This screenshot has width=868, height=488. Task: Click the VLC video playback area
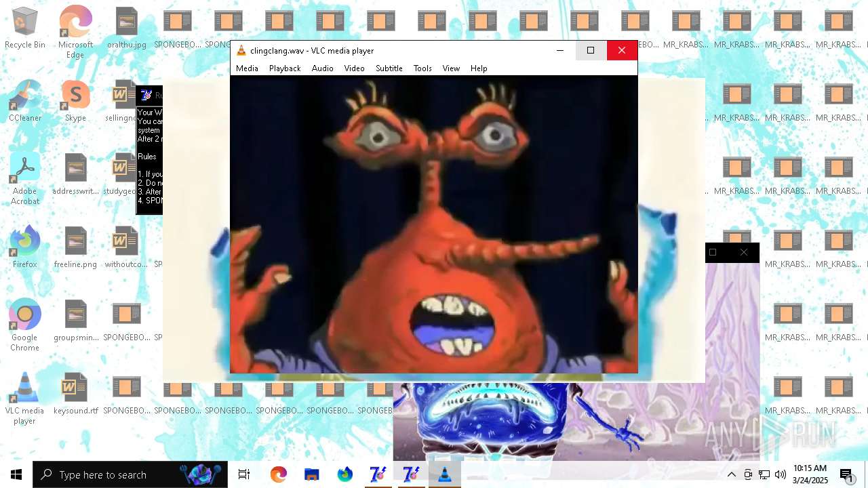tap(434, 224)
